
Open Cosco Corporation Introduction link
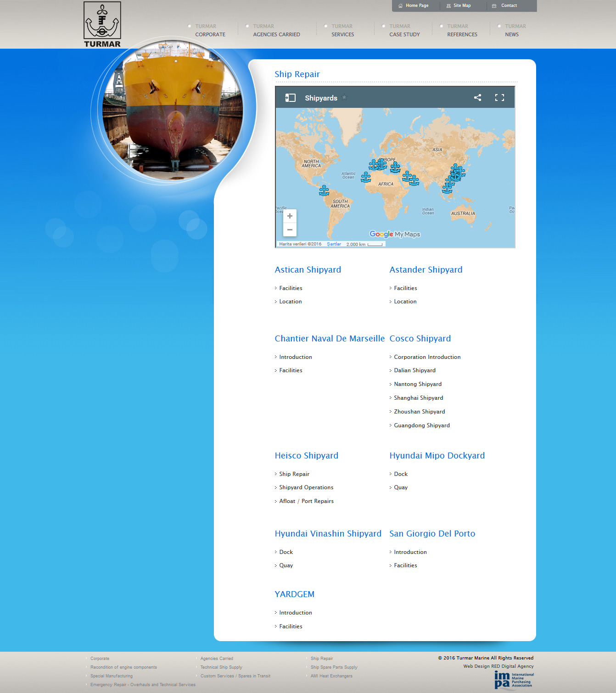(427, 357)
